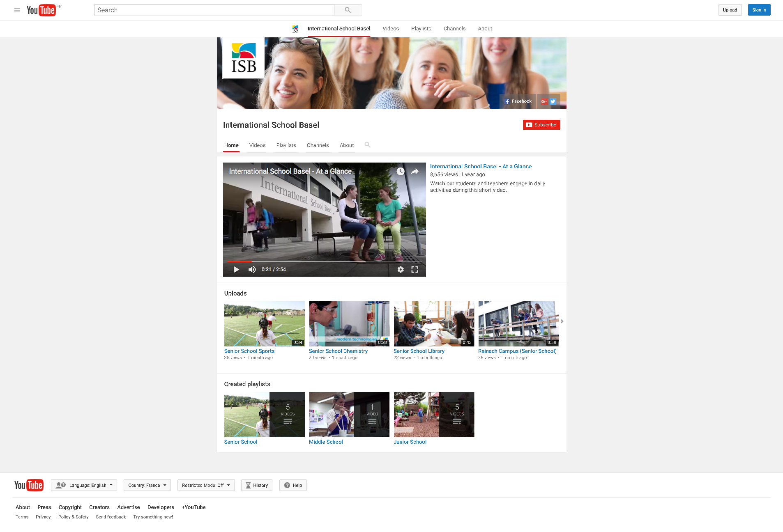Enter fullscreen mode on the video
The image size is (783, 532).
point(415,270)
